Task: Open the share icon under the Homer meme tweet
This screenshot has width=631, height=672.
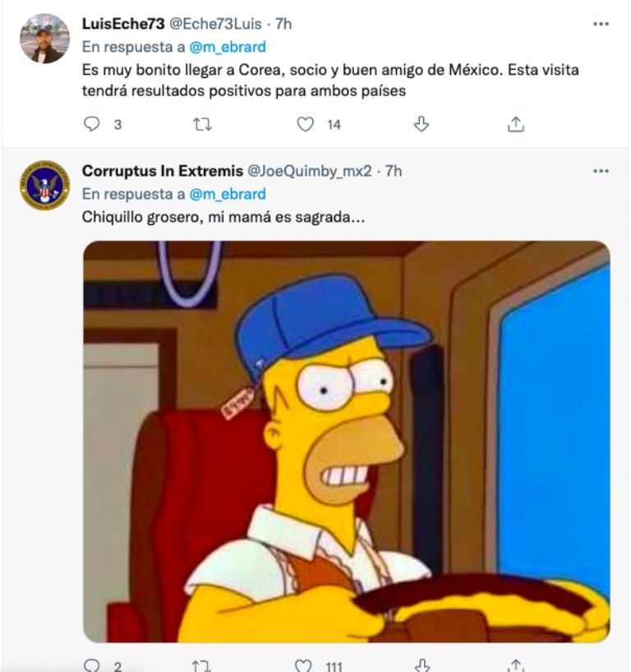Action: [516, 662]
